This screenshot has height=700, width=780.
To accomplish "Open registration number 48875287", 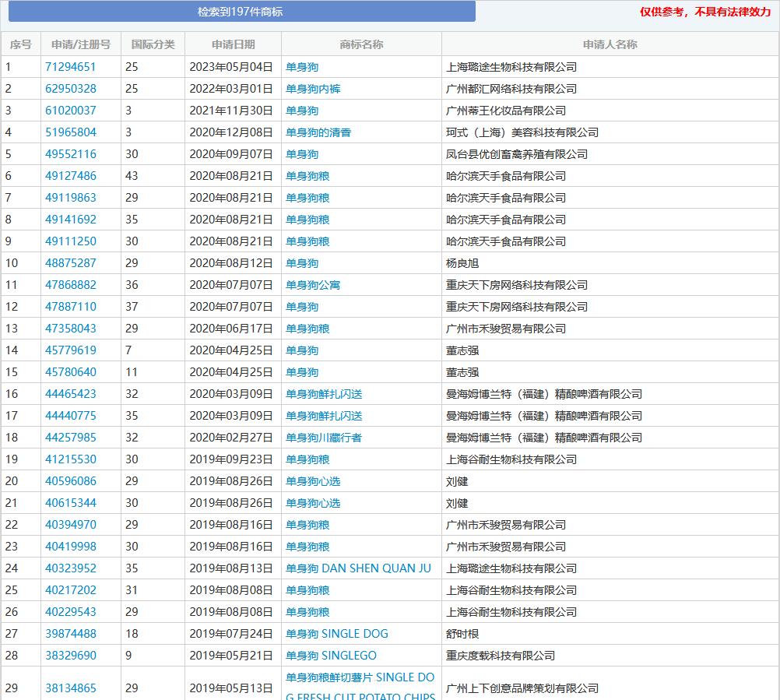I will (71, 262).
